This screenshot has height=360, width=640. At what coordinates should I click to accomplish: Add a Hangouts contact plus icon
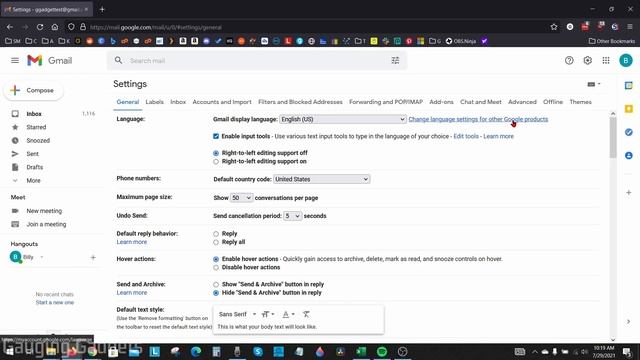coord(93,257)
